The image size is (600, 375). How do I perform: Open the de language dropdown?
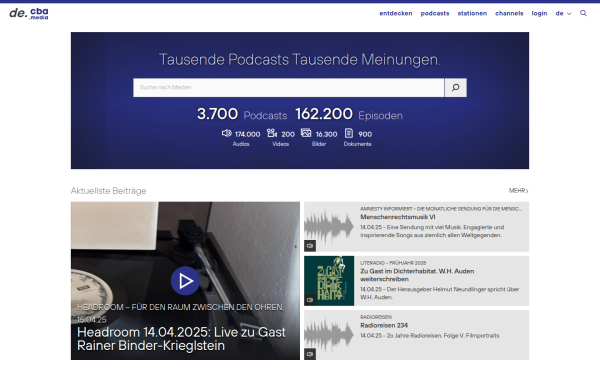coord(563,13)
